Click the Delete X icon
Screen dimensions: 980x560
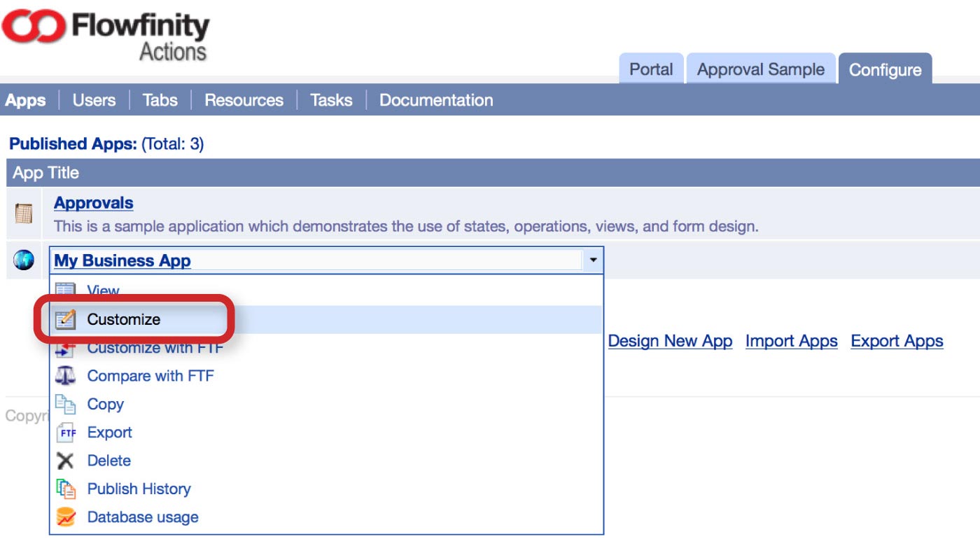coord(65,461)
